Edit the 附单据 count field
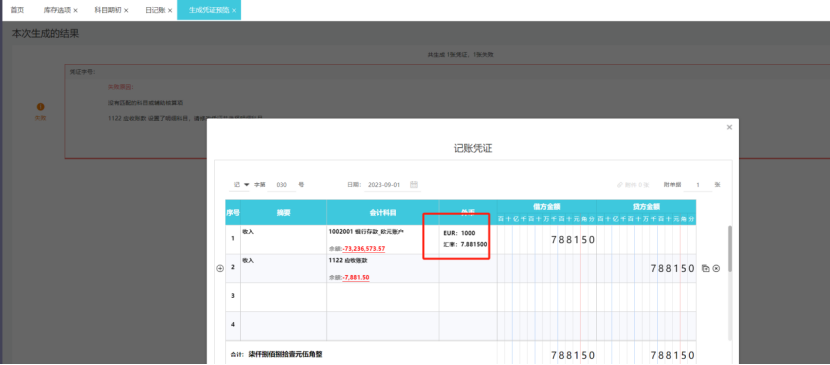The image size is (830, 365). click(698, 185)
